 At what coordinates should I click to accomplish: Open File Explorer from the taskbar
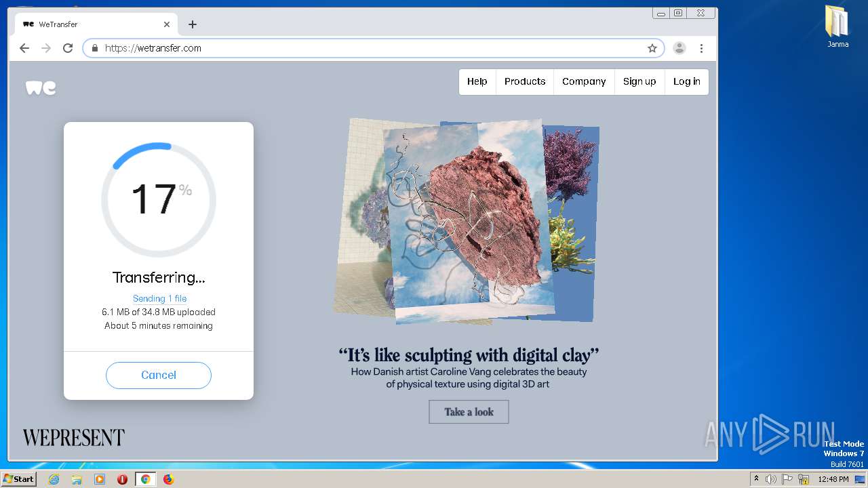pos(77,479)
